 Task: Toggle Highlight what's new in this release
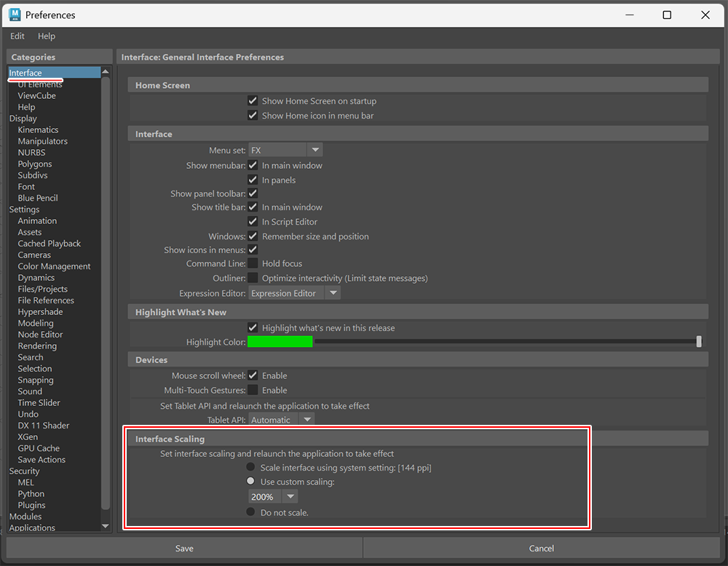pos(253,327)
